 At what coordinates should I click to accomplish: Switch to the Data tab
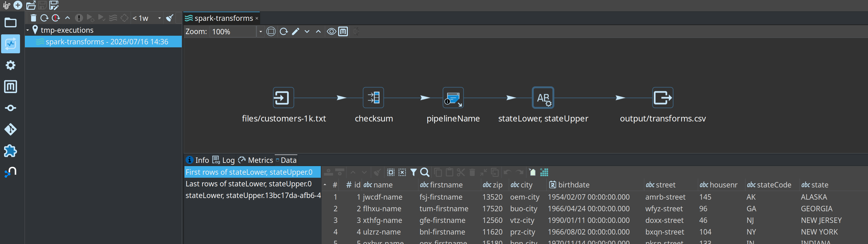click(286, 160)
